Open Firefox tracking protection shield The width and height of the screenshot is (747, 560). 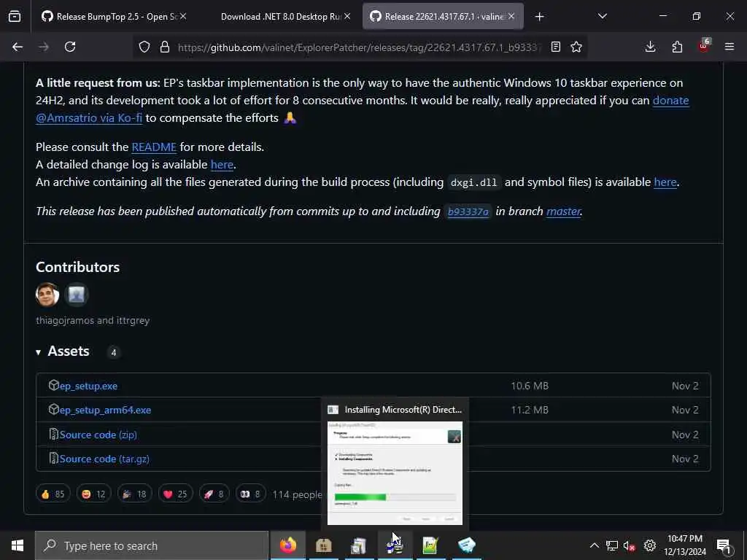144,47
